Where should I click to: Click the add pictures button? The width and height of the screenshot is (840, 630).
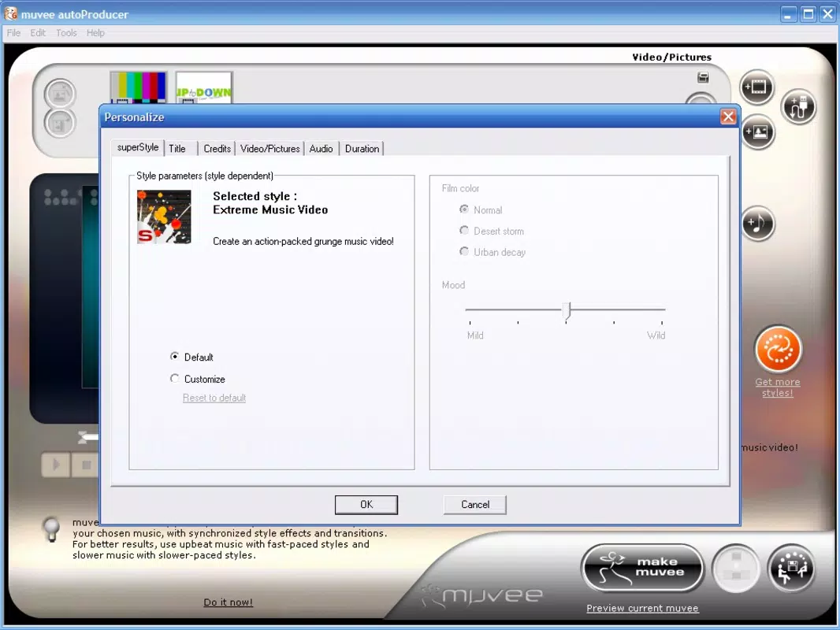(758, 132)
